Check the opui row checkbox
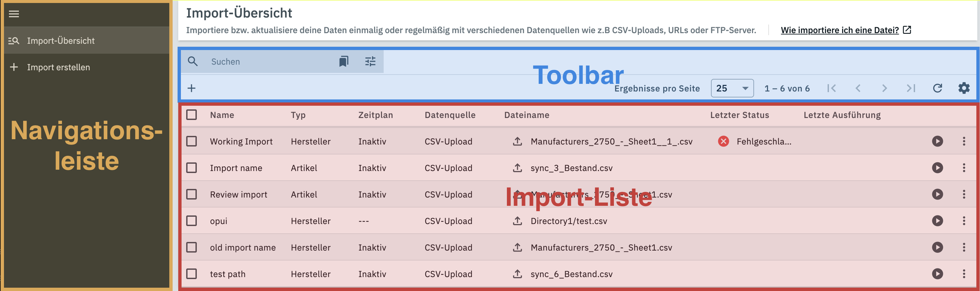 [x=192, y=221]
